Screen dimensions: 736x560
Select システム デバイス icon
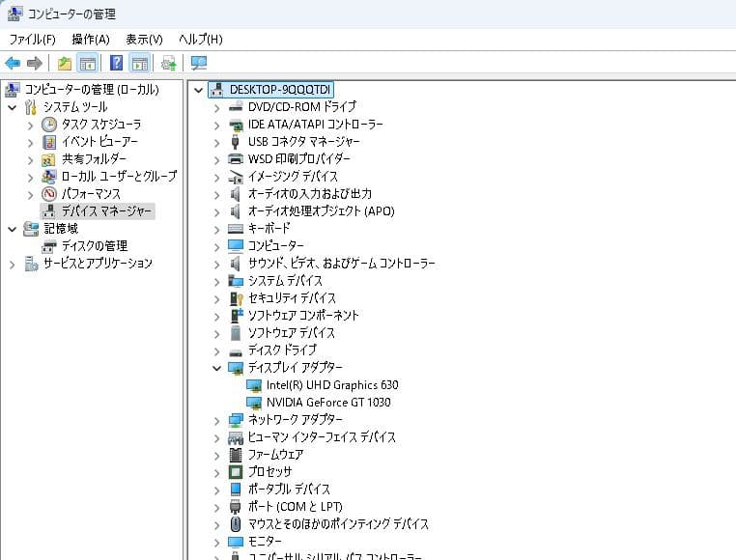[236, 281]
